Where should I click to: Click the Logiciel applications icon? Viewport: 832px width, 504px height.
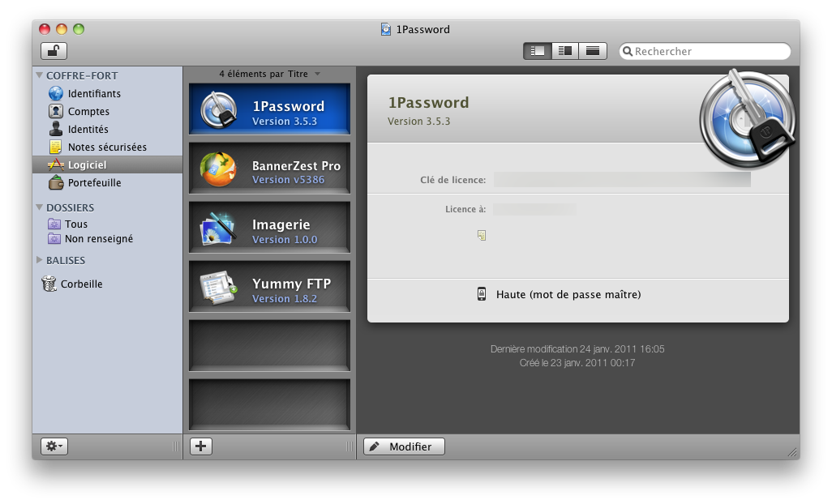pos(56,164)
